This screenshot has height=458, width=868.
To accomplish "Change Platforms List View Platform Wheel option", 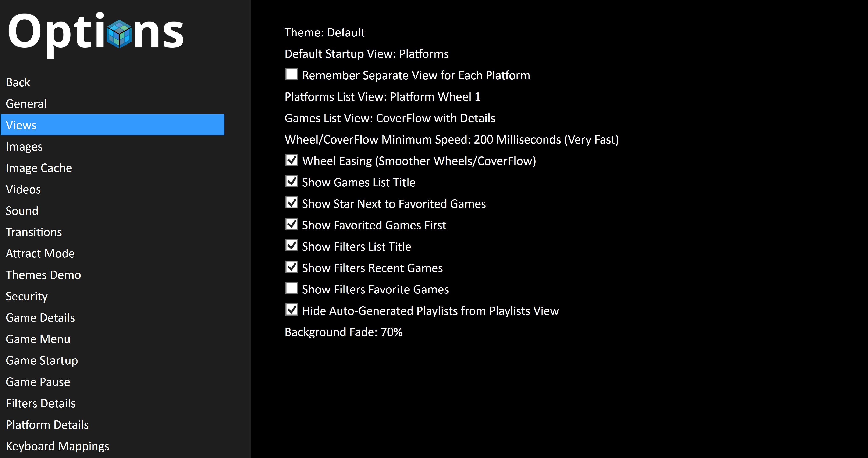I will (x=383, y=97).
